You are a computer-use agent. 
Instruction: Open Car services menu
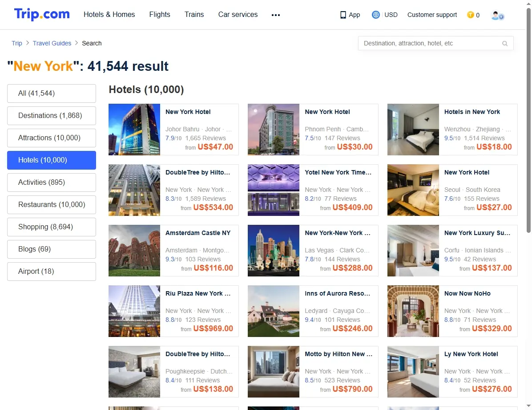tap(238, 15)
